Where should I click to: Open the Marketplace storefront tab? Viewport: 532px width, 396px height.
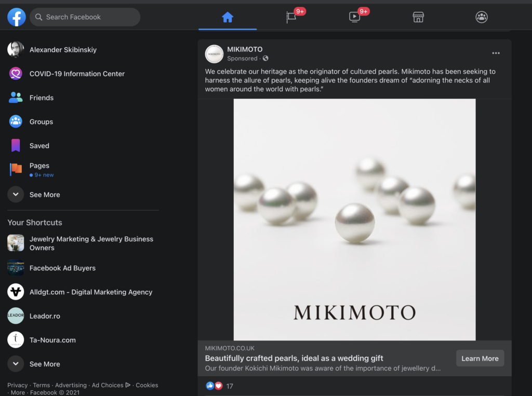(418, 17)
